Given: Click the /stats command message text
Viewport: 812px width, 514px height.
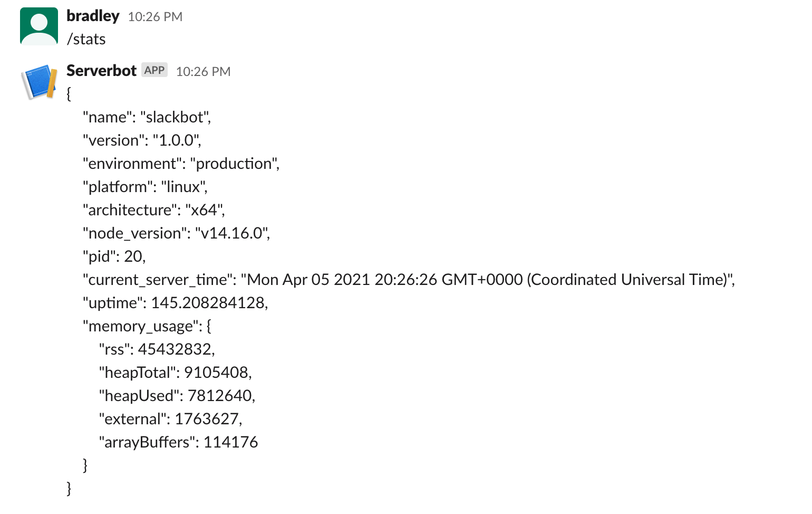Looking at the screenshot, I should click(x=86, y=39).
